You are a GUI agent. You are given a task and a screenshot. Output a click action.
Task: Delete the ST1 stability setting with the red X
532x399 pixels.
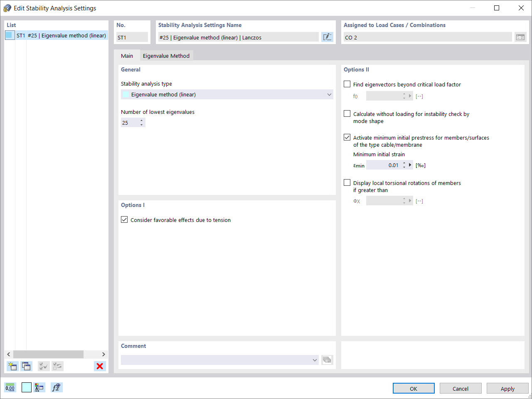[99, 366]
